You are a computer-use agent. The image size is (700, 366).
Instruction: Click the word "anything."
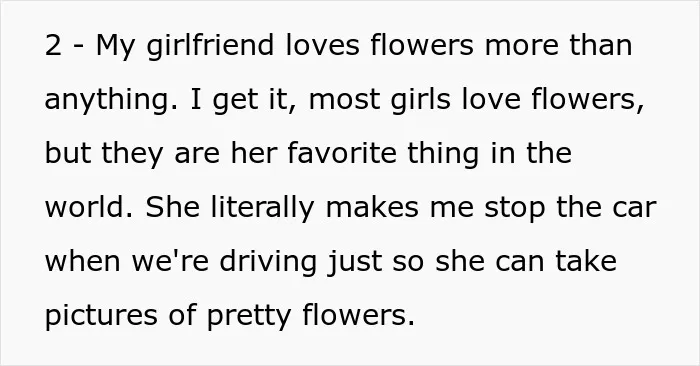click(111, 101)
